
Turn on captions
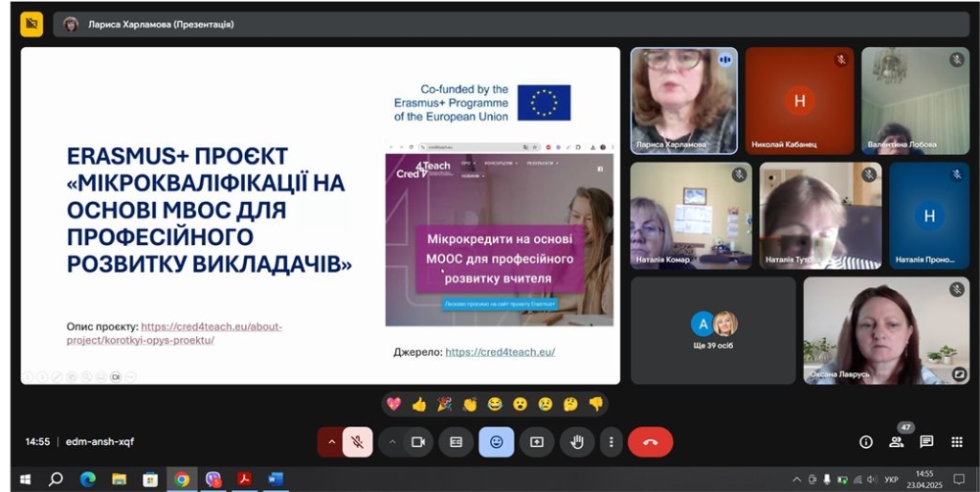[457, 441]
